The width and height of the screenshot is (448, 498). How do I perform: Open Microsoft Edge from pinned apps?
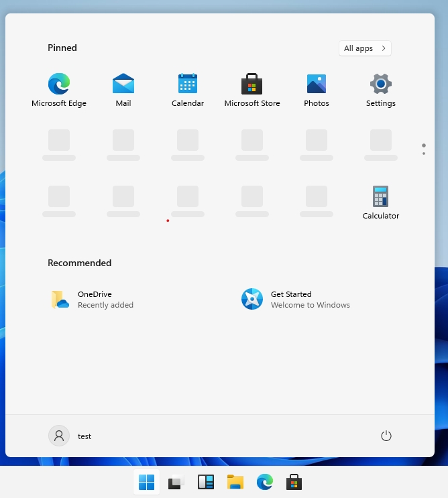tap(59, 90)
